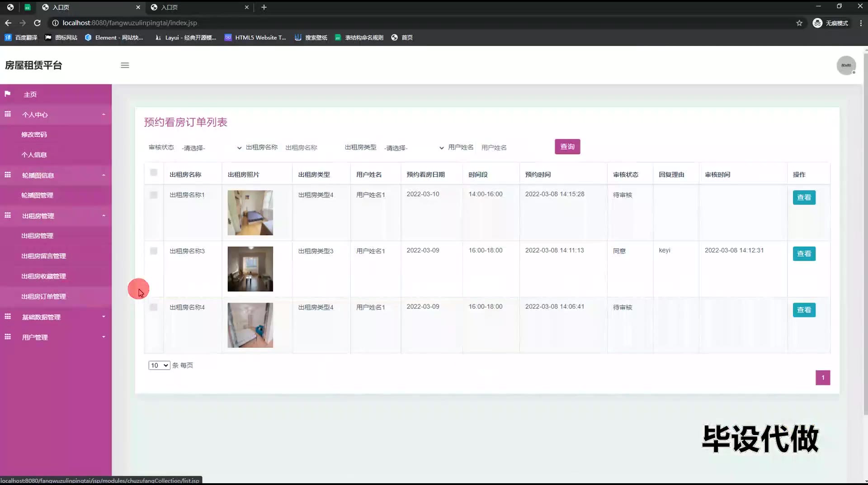Open the rows-per-page dropdown showing 10
Screen dimensions: 868x485
[x=159, y=366]
